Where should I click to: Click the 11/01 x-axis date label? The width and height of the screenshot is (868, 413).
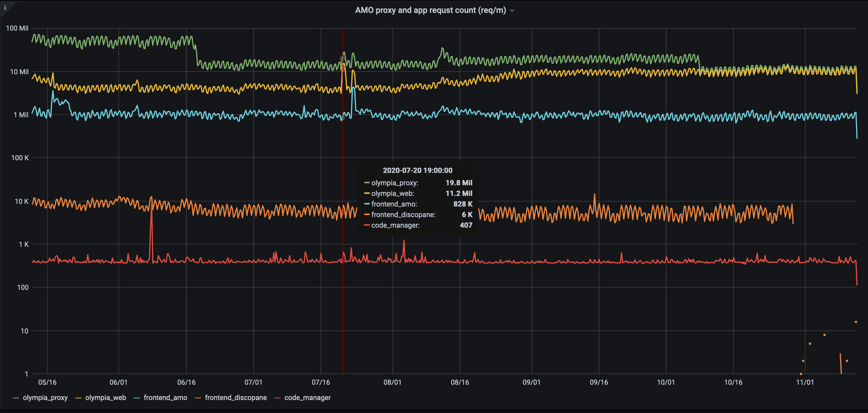(805, 382)
